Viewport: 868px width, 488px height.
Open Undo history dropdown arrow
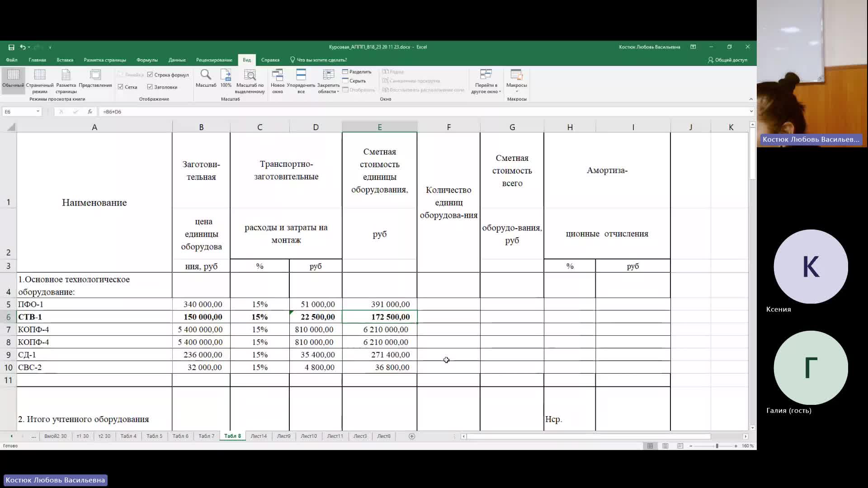pyautogui.click(x=29, y=47)
